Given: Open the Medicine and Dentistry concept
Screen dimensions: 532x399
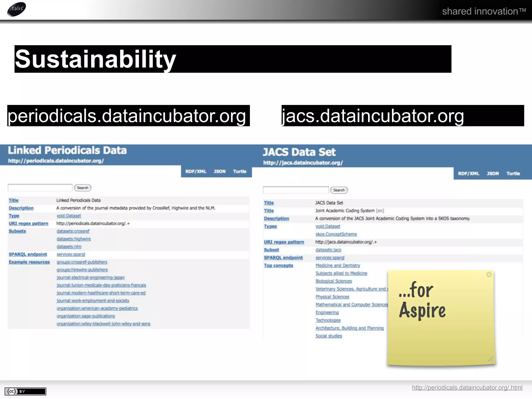Looking at the screenshot, I should [338, 265].
